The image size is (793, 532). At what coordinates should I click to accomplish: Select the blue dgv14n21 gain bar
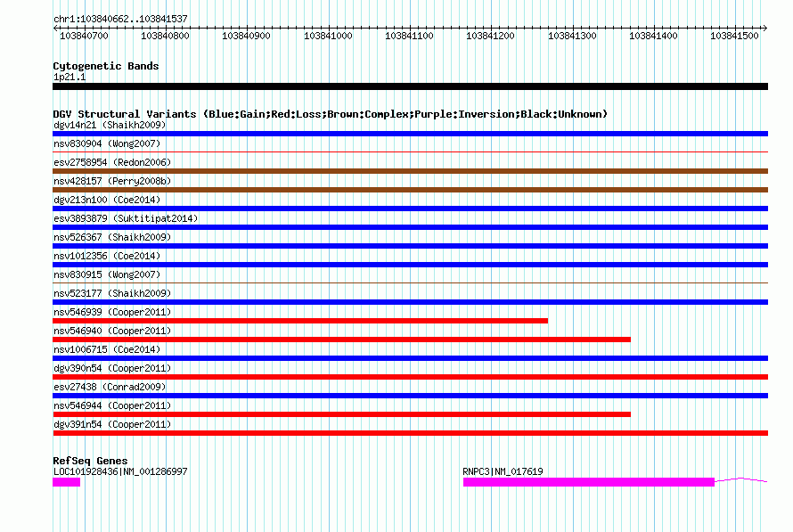coord(410,134)
